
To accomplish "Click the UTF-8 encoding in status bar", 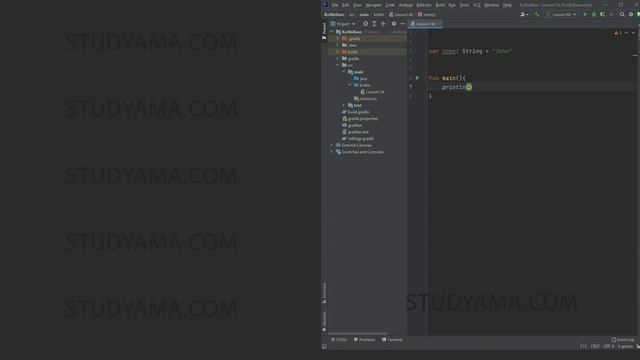I will point(609,346).
